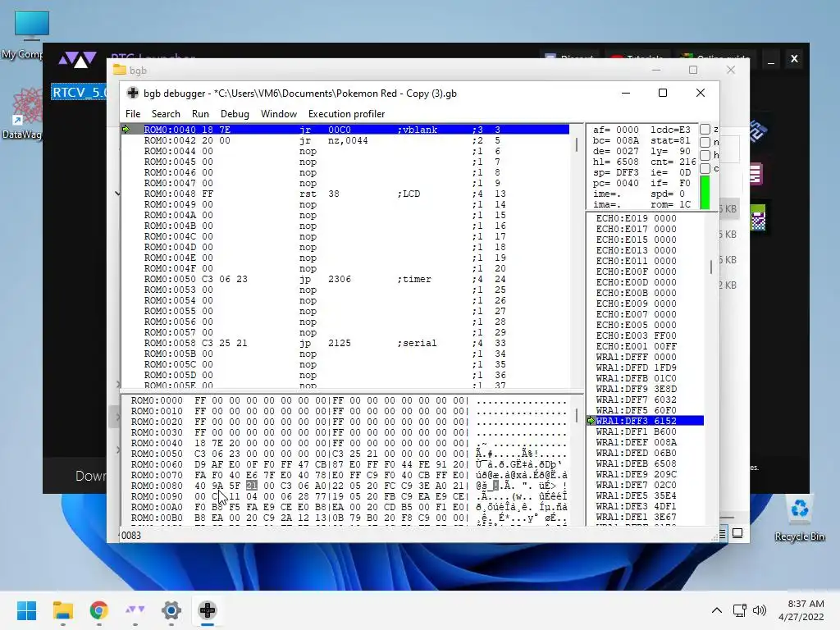Open the Recycle Bin desktop icon

coord(799,518)
